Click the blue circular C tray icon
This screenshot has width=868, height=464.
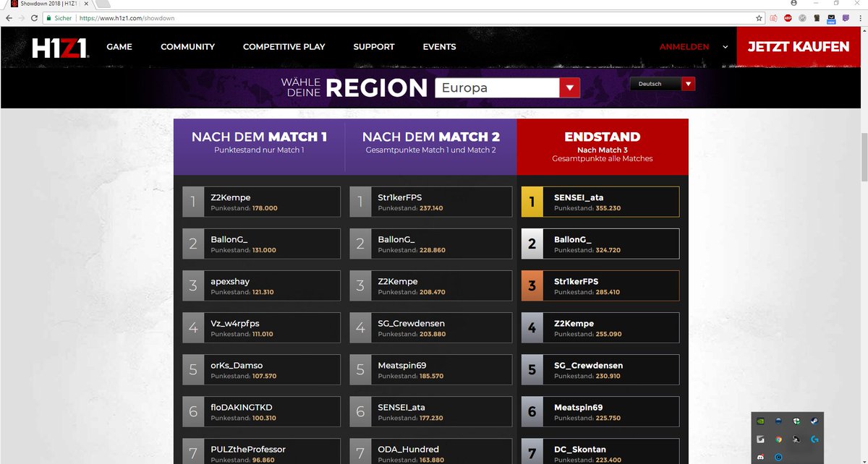pyautogui.click(x=778, y=457)
